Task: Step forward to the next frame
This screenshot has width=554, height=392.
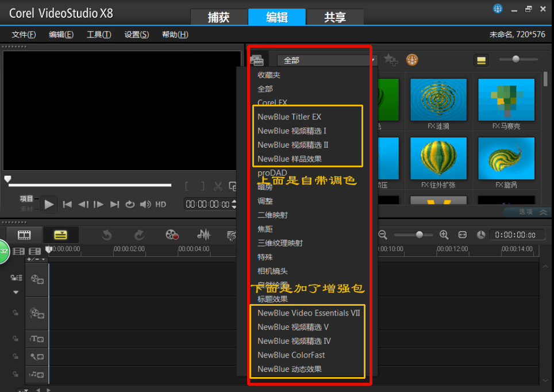Action: (99, 204)
